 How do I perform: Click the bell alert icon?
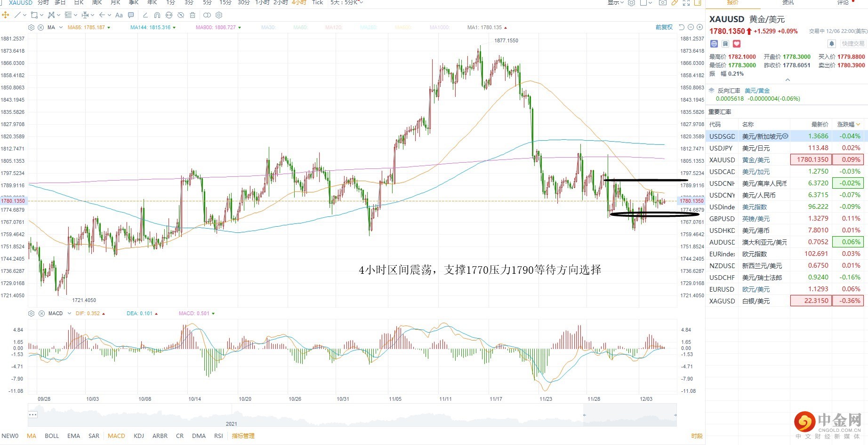pyautogui.click(x=832, y=44)
